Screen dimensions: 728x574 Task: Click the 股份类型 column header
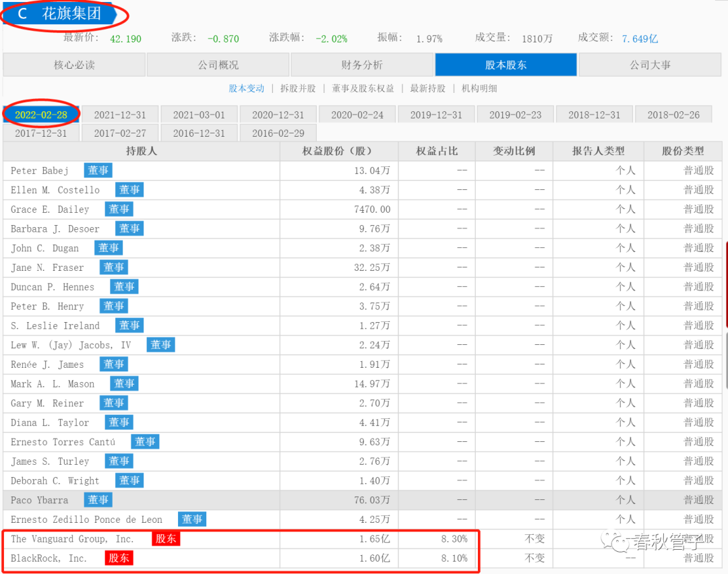click(683, 152)
